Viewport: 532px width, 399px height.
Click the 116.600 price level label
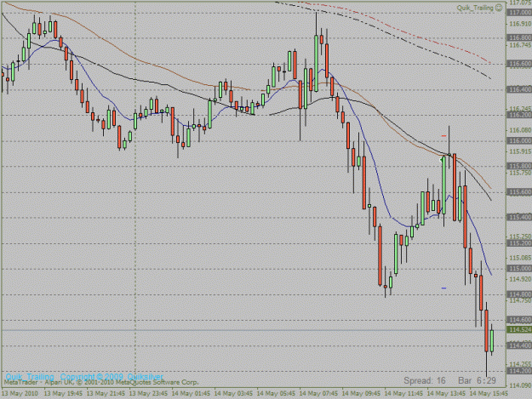pyautogui.click(x=519, y=64)
